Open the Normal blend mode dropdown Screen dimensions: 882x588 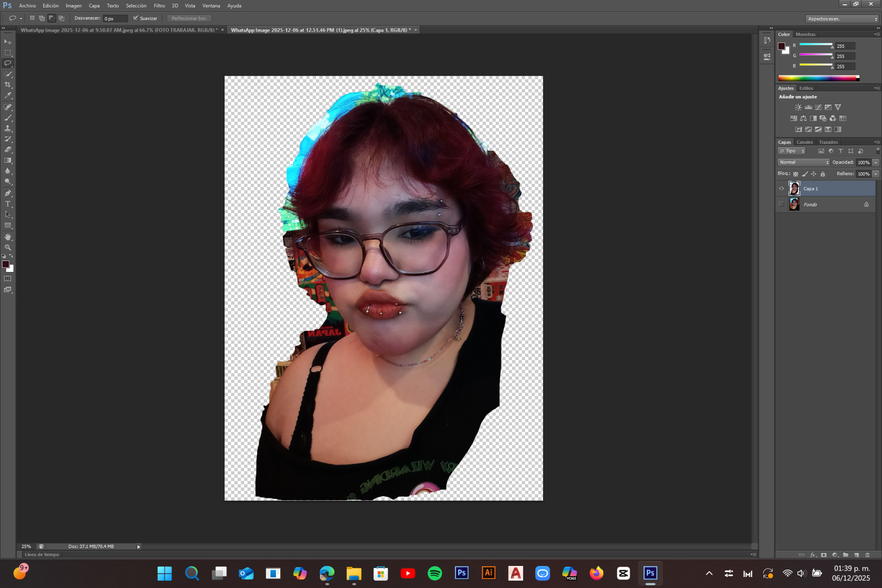pyautogui.click(x=803, y=162)
